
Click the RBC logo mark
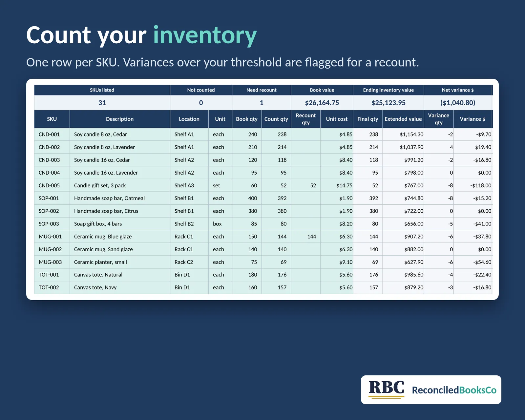click(x=387, y=389)
